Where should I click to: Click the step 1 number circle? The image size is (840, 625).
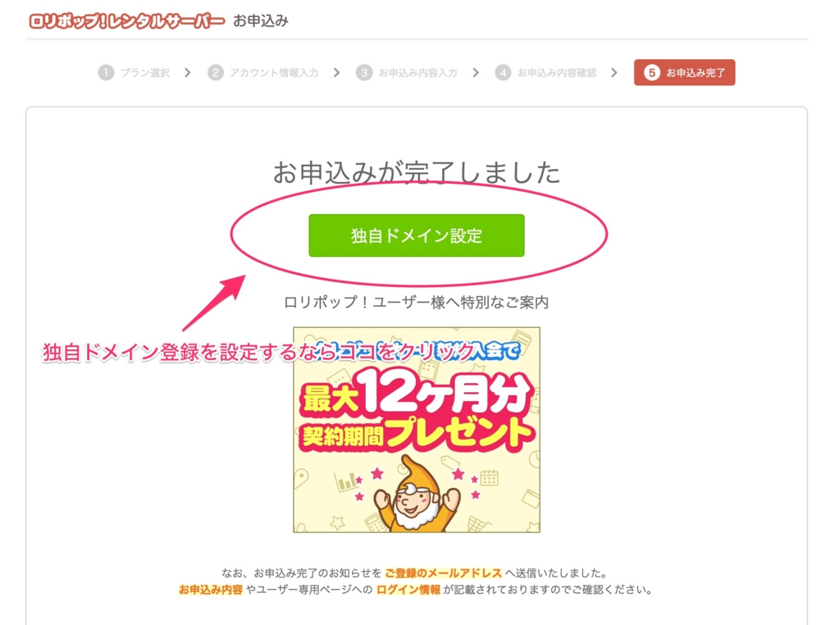(106, 72)
